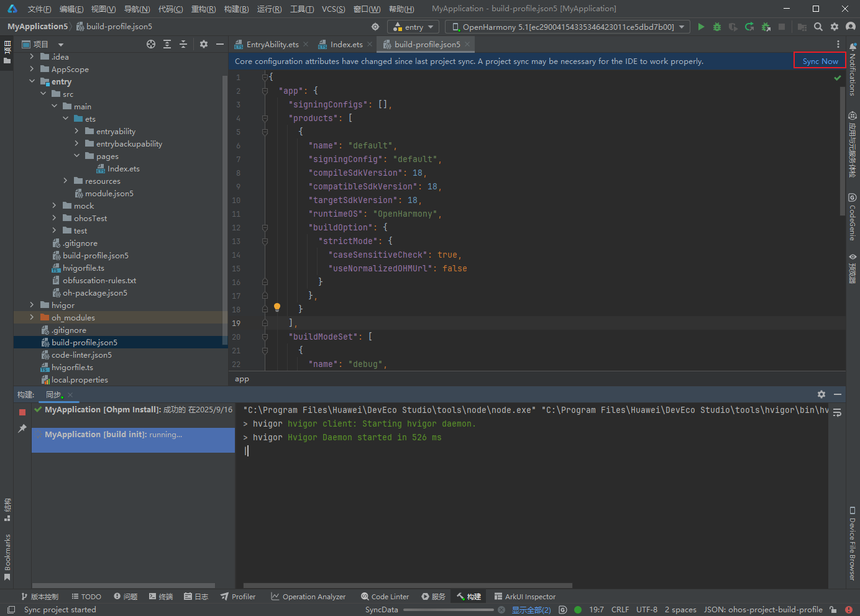This screenshot has width=860, height=616.
Task: Pin the build tab with pin icon
Action: coord(22,428)
